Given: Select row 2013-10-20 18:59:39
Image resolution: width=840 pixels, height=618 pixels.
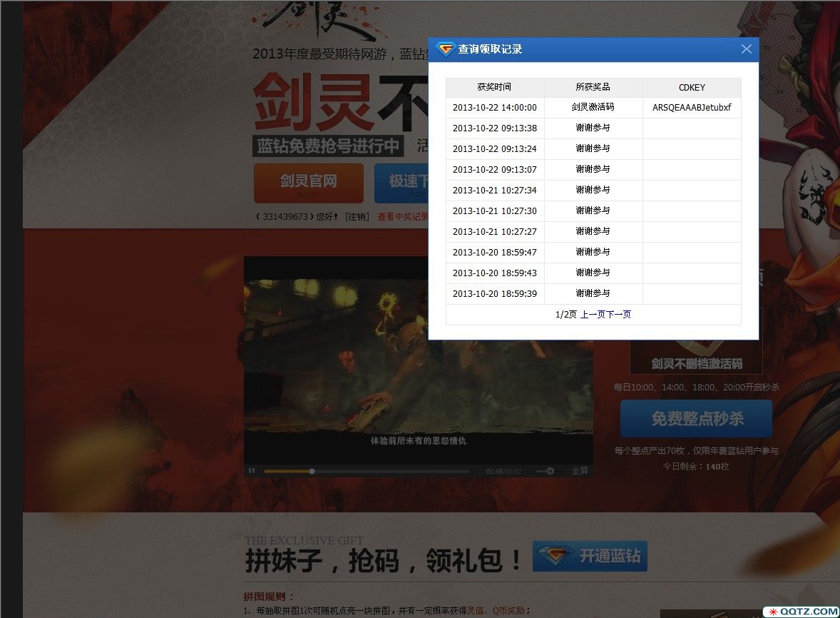Looking at the screenshot, I should [593, 294].
